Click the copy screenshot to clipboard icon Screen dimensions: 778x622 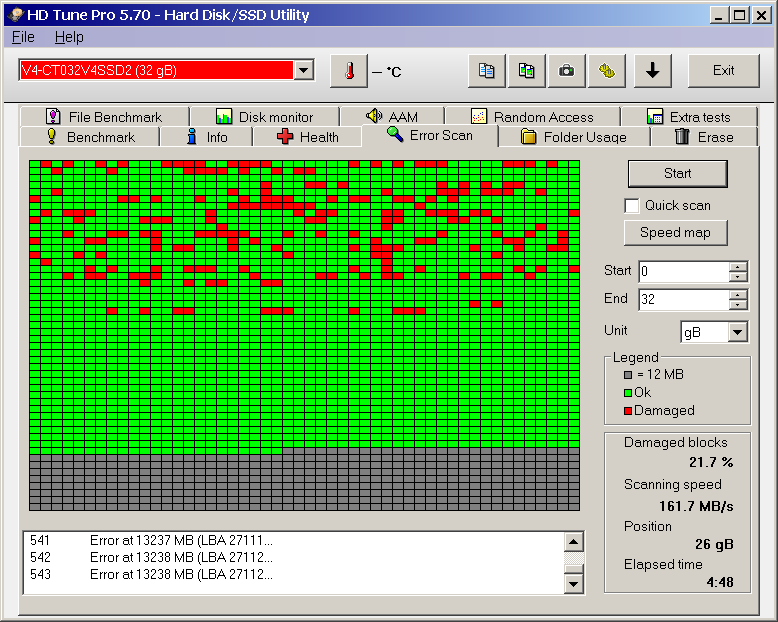click(527, 71)
